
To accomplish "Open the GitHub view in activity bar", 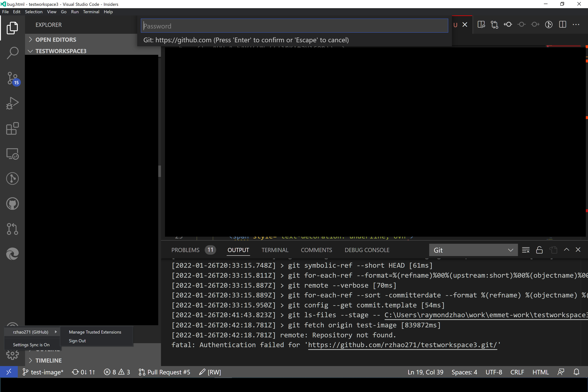I will coord(12,203).
